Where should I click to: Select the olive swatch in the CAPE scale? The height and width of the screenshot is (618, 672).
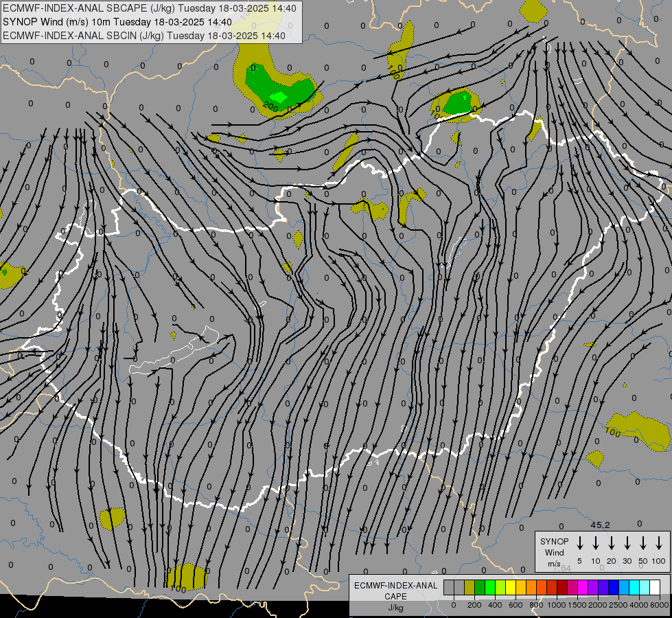[x=470, y=587]
